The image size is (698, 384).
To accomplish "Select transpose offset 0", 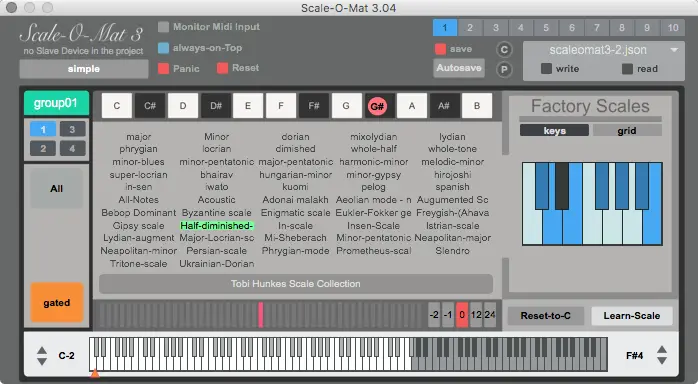I will tap(462, 315).
